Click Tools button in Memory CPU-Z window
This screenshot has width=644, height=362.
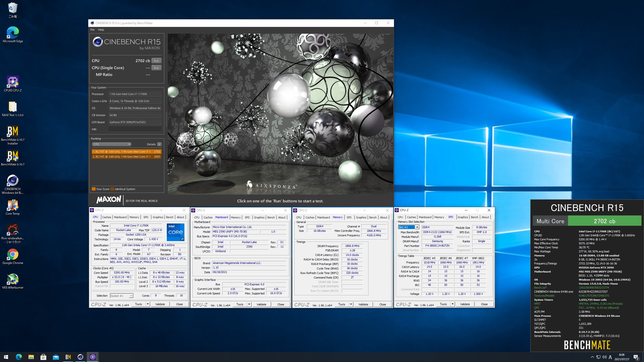342,304
